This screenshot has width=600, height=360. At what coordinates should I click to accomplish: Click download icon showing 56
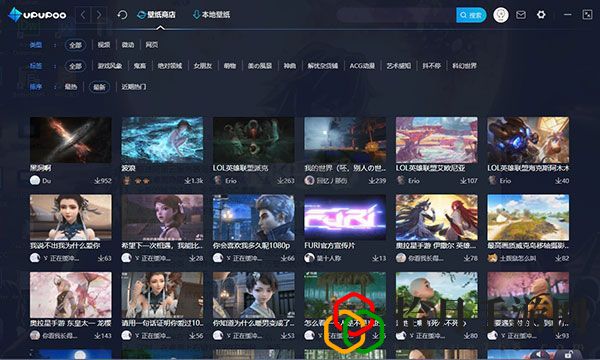pyautogui.click(x=192, y=336)
